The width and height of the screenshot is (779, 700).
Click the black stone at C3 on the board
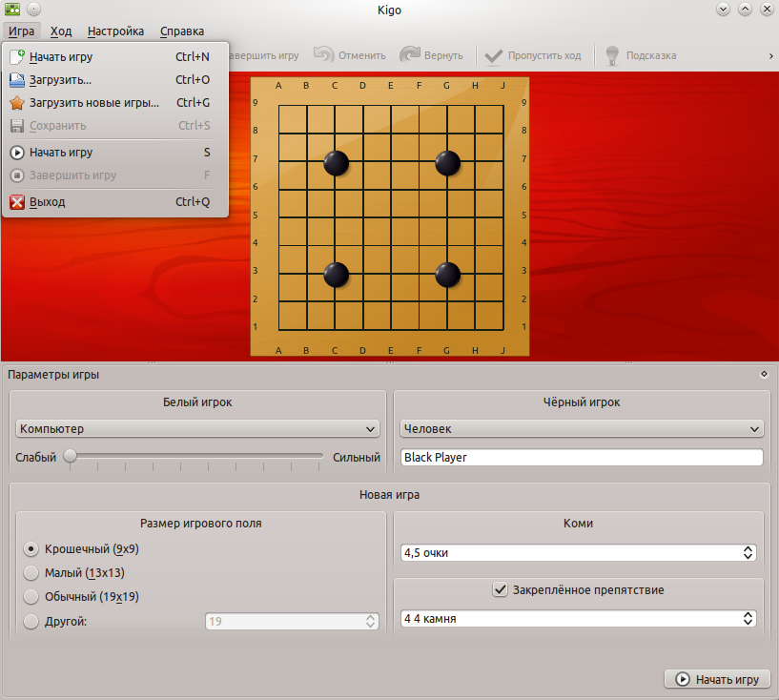(336, 275)
